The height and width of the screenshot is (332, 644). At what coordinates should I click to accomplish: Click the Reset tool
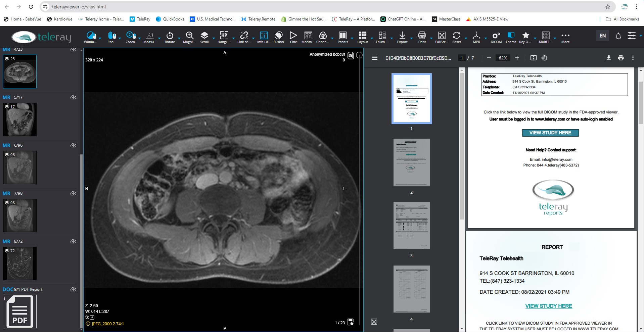tap(457, 37)
